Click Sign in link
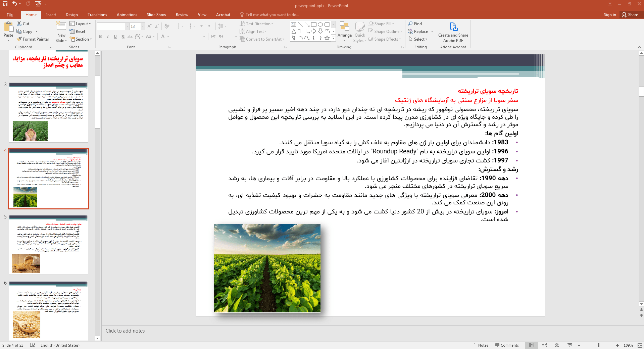The height and width of the screenshot is (349, 644). point(609,15)
